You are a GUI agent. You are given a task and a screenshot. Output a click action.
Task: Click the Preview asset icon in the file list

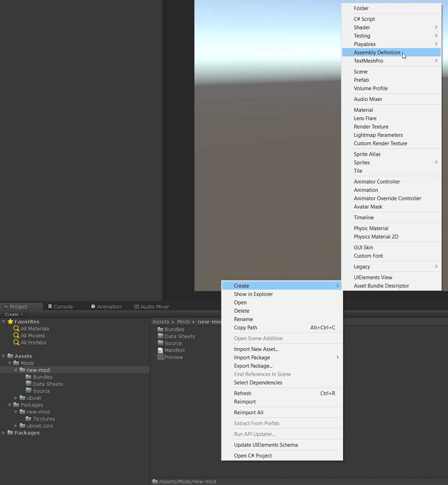point(160,357)
